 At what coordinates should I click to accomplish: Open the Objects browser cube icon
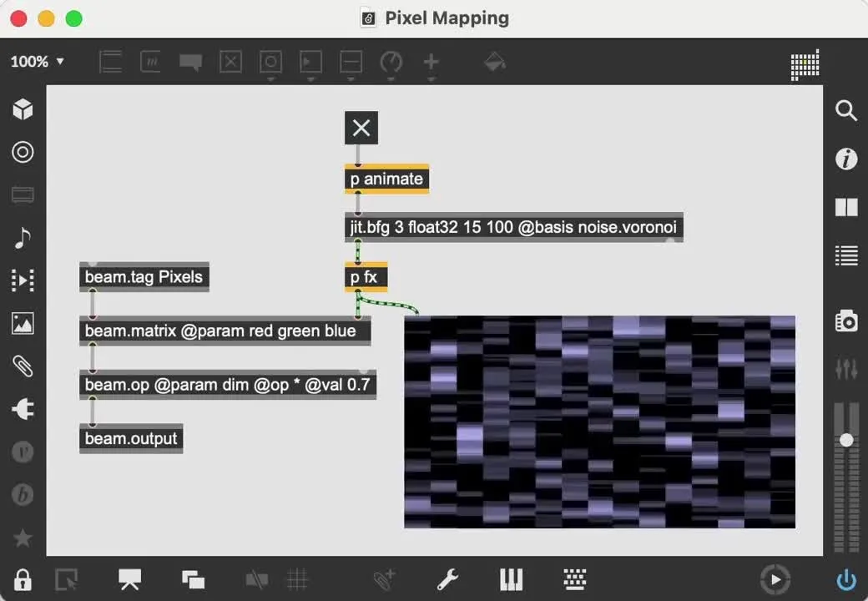[23, 109]
